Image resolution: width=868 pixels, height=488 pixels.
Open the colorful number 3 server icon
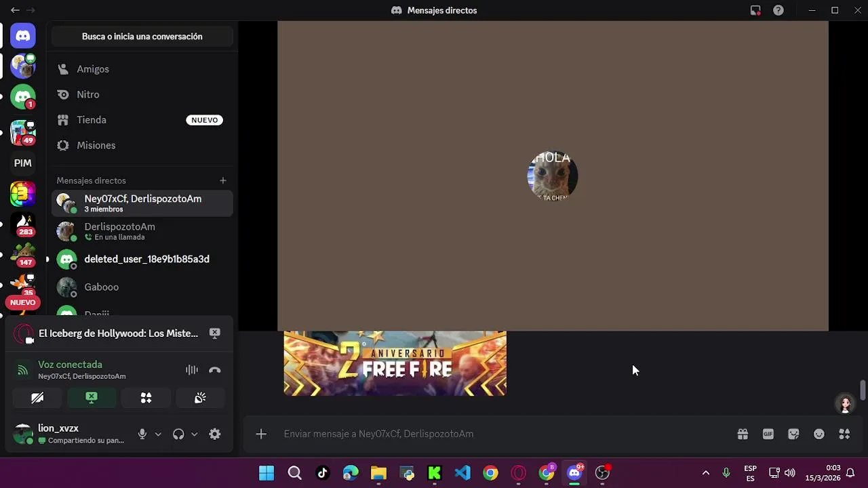23,194
